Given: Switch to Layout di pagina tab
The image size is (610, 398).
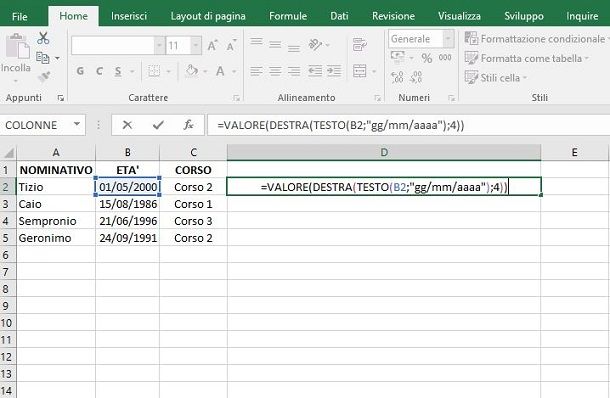Looking at the screenshot, I should (x=208, y=16).
